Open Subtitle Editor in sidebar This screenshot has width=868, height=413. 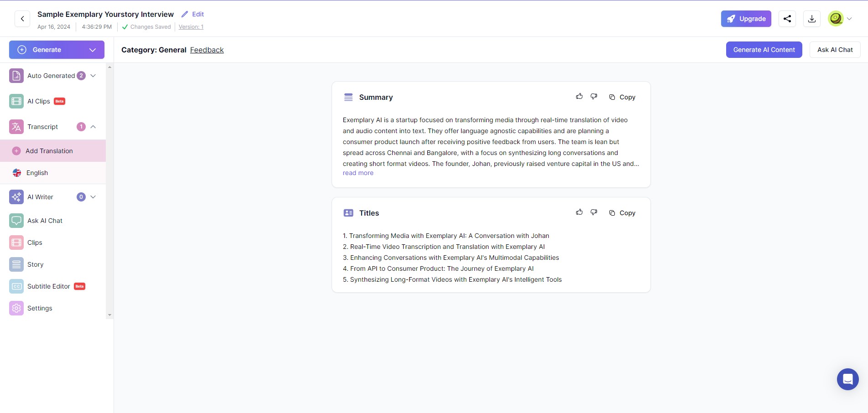pos(49,286)
